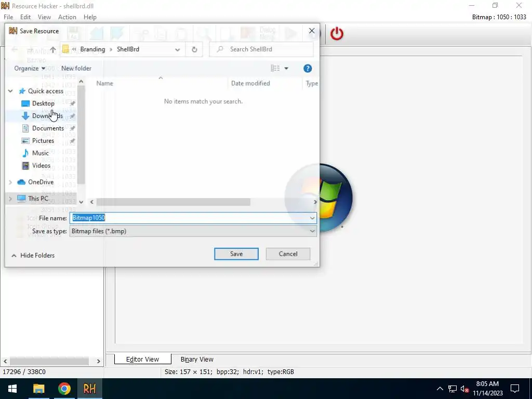
Task: Click the ShellBrd breadcrumb segment
Action: [128, 49]
